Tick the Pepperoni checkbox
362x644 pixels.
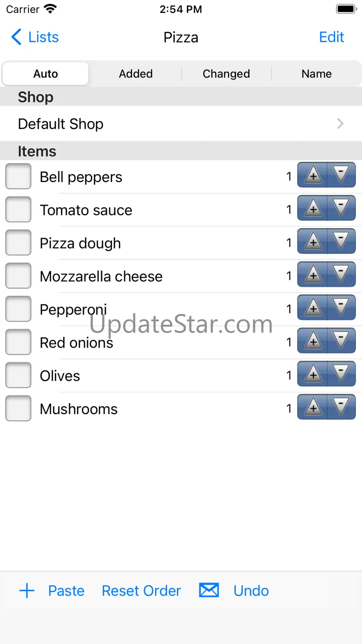pos(19,309)
